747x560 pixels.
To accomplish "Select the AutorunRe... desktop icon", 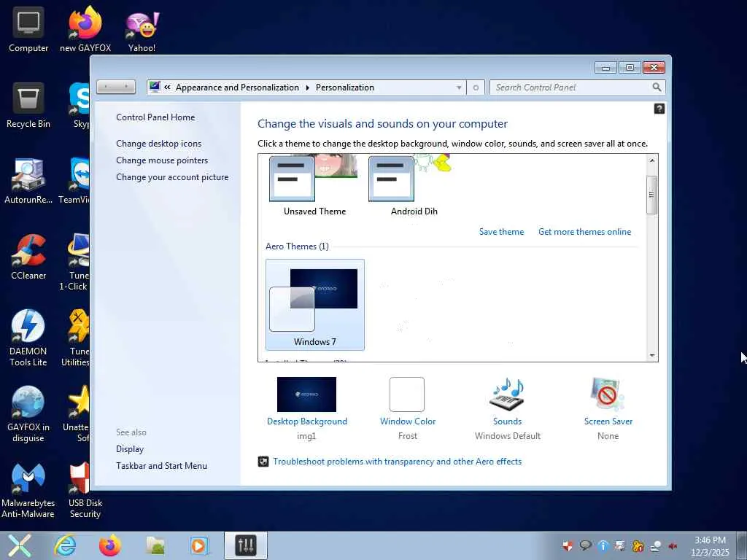I will [x=28, y=181].
